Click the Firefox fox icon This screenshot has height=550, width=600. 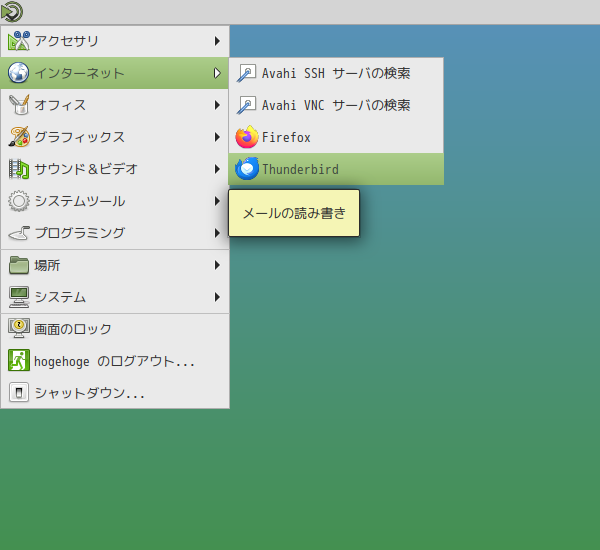coord(246,137)
